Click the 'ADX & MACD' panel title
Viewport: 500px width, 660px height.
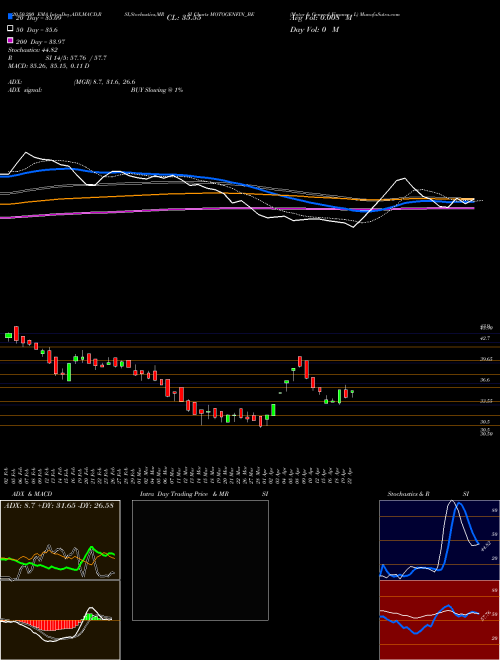pyautogui.click(x=32, y=494)
